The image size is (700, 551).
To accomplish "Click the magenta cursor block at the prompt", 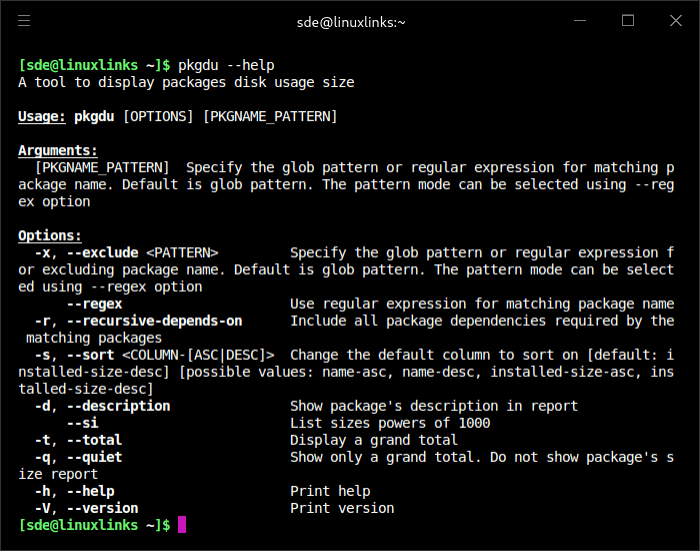I will pos(181,525).
